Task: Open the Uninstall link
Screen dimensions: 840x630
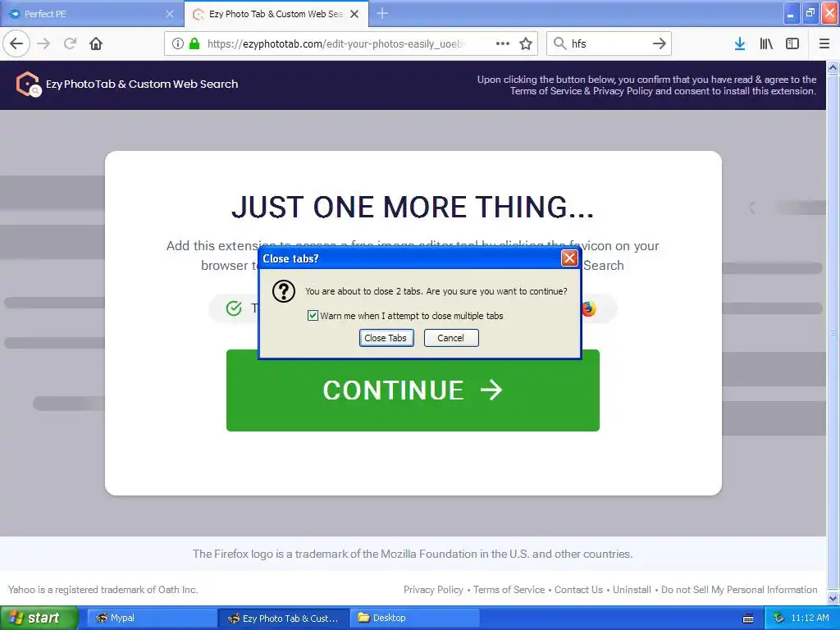Action: pos(632,589)
